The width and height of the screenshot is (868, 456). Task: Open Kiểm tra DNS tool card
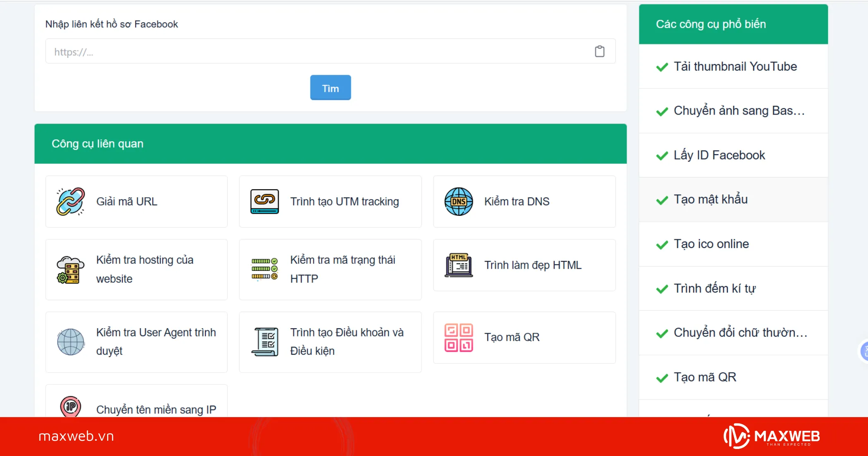[524, 201]
